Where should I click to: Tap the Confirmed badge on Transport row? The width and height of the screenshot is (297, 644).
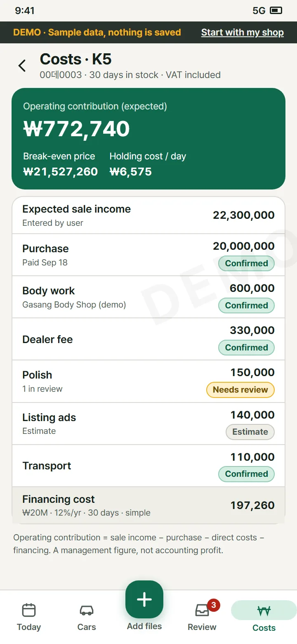tap(246, 474)
